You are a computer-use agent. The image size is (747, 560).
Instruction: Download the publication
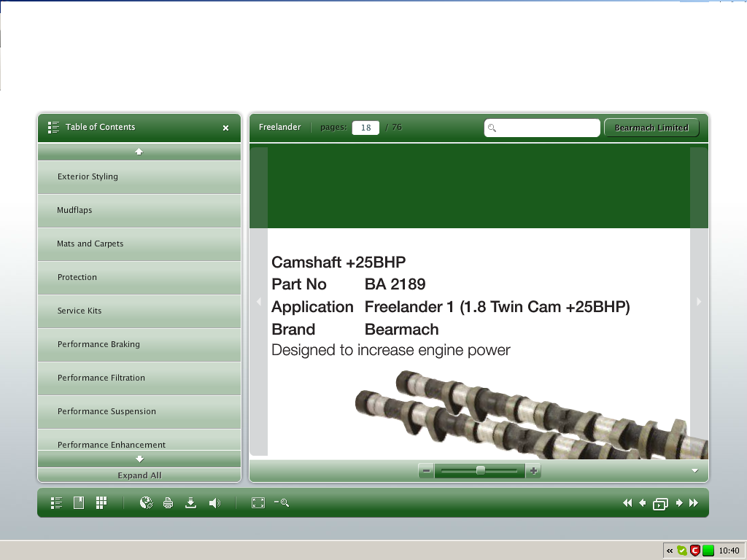(x=190, y=503)
